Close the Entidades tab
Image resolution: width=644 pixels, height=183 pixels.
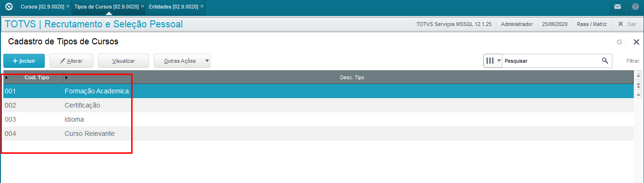202,7
